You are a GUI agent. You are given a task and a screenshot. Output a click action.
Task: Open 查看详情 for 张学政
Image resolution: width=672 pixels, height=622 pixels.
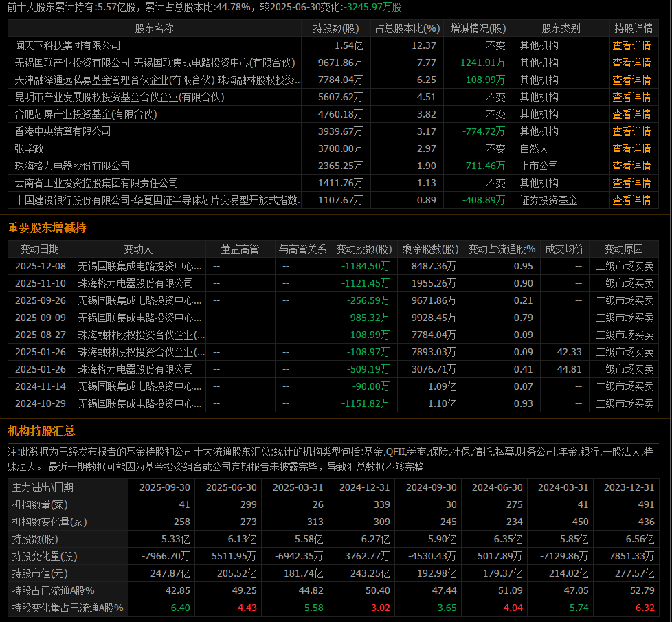point(631,148)
